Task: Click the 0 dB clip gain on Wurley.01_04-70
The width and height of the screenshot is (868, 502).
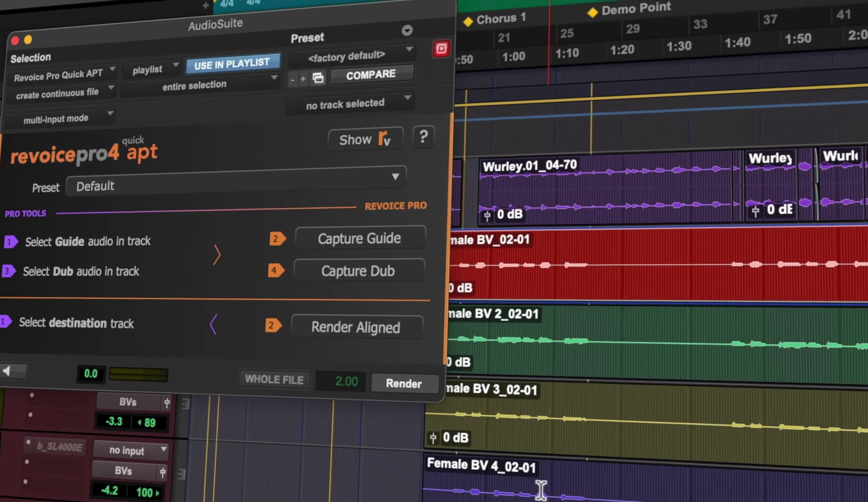Action: [510, 214]
